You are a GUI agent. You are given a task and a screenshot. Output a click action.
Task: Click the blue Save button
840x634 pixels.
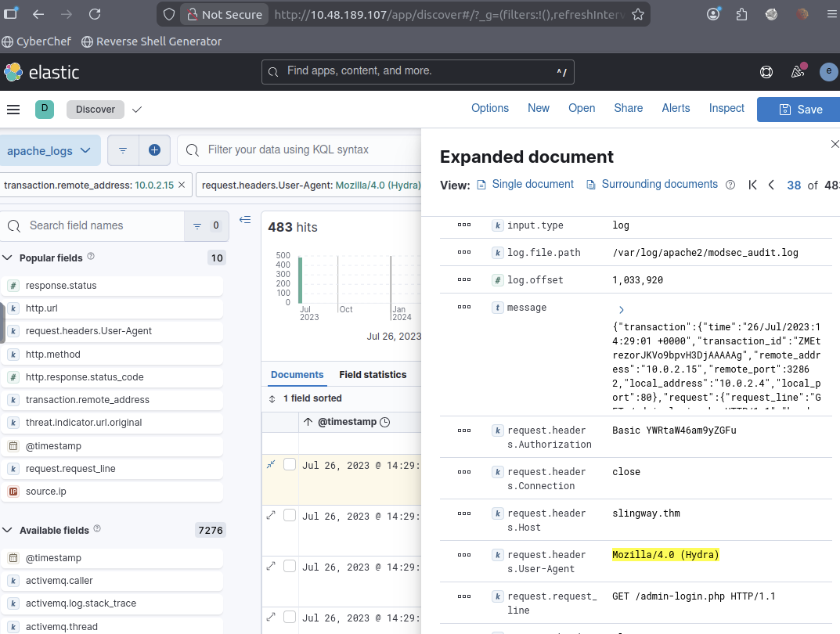click(799, 110)
